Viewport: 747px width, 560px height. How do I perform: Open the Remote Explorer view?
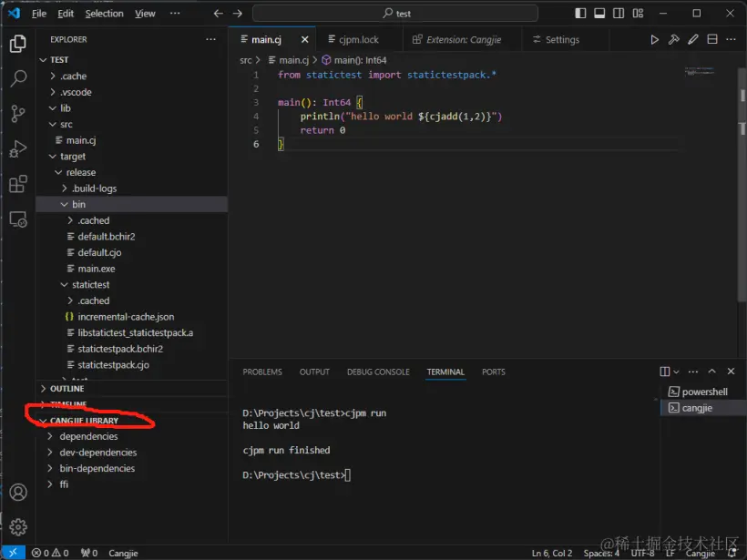18,219
